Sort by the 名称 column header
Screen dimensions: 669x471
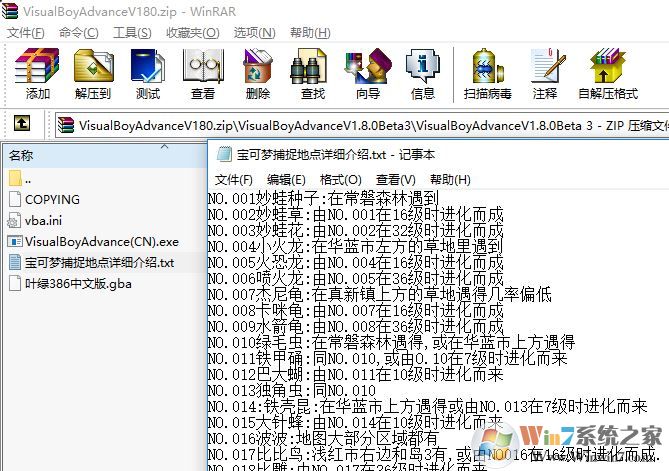[x=105, y=155]
